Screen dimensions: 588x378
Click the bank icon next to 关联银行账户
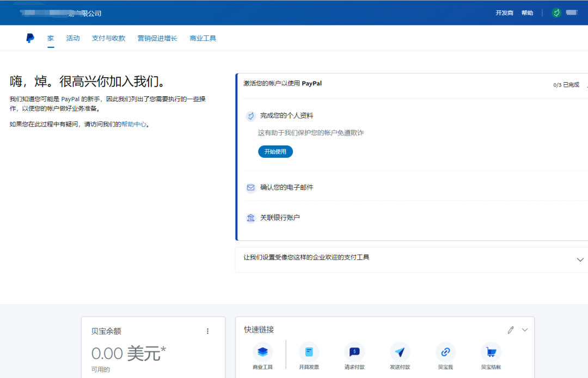point(250,218)
